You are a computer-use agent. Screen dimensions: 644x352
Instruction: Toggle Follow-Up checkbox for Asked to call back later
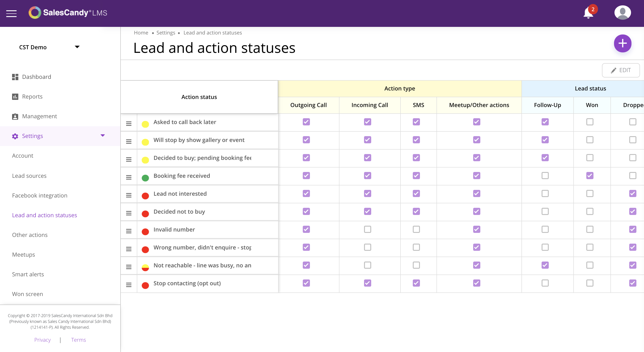pos(545,122)
